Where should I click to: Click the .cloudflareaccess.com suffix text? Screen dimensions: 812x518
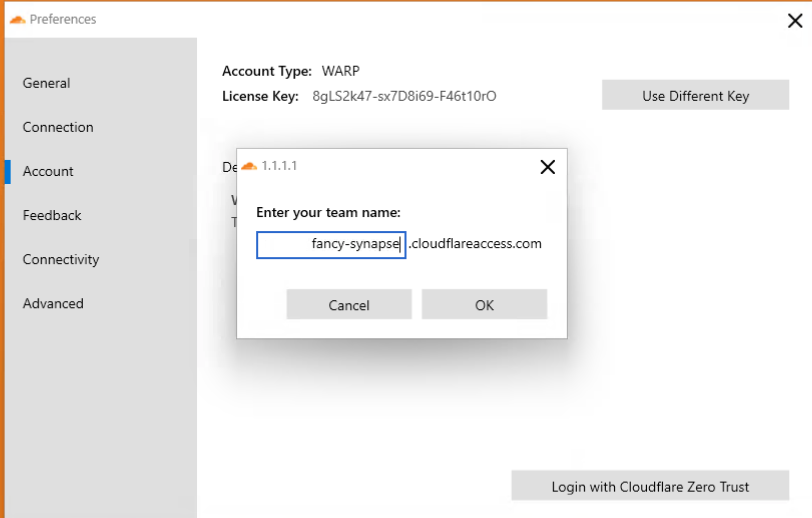point(475,243)
